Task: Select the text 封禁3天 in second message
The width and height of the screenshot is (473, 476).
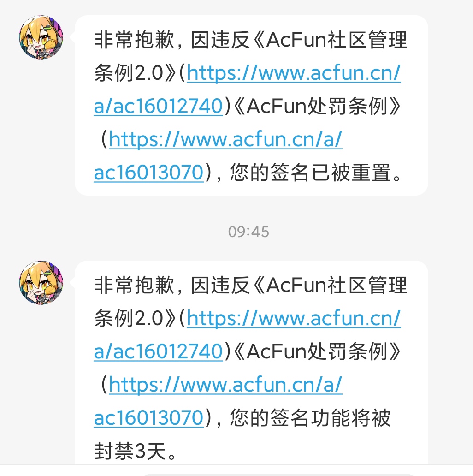Action: tap(130, 451)
